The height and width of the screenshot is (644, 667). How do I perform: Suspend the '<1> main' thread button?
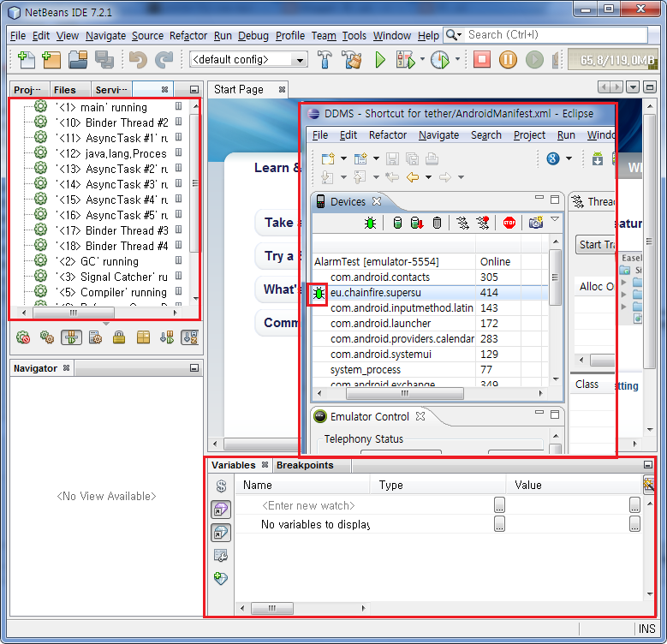pyautogui.click(x=179, y=107)
